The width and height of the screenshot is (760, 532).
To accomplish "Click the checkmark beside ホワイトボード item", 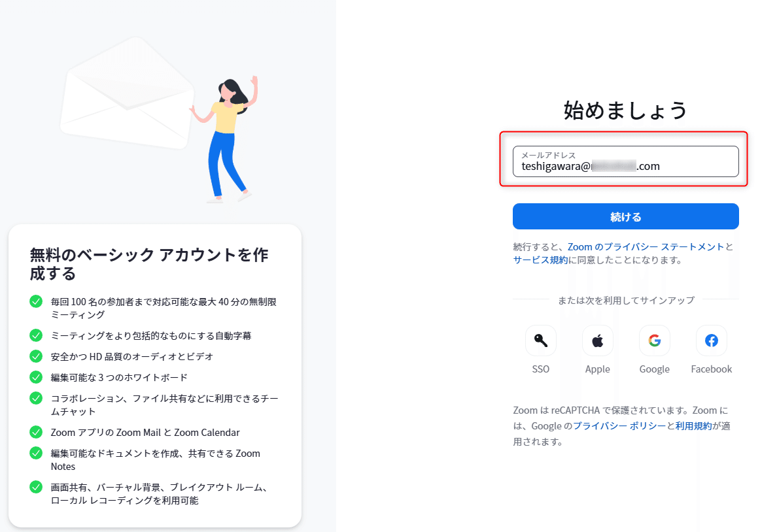I will coord(36,377).
